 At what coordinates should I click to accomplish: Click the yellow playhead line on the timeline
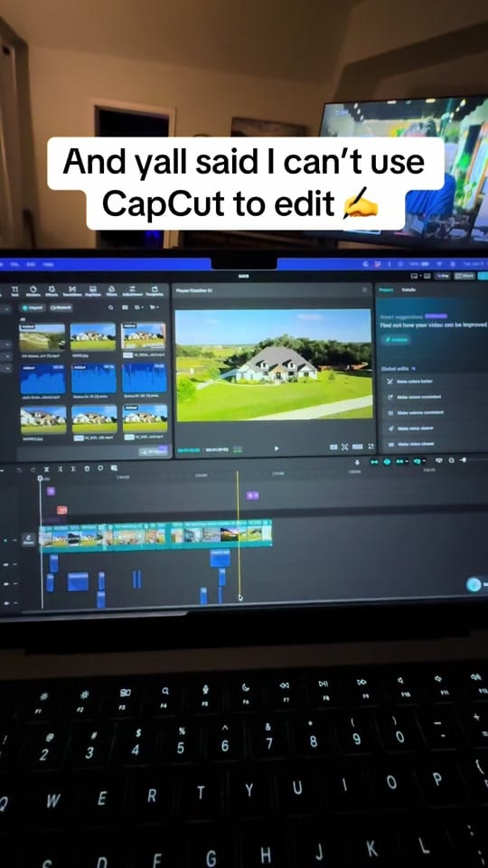tap(239, 534)
